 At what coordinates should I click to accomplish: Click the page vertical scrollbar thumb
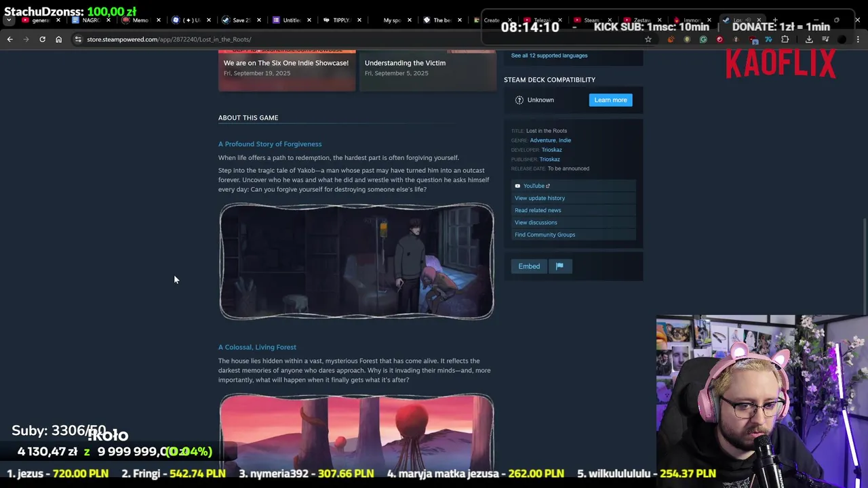click(x=865, y=266)
